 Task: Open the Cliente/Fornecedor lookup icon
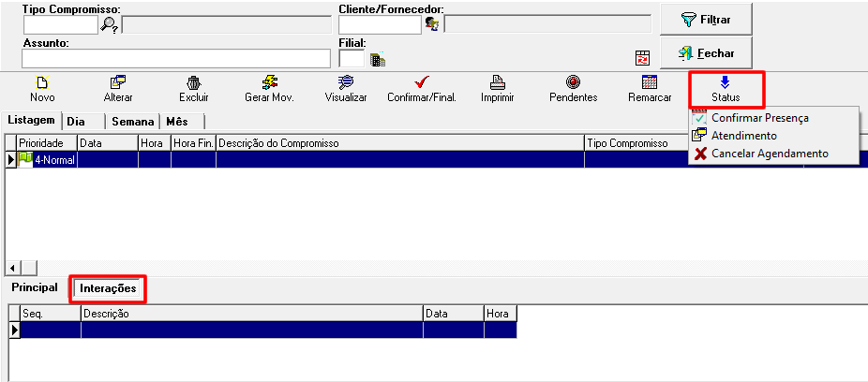click(x=432, y=24)
